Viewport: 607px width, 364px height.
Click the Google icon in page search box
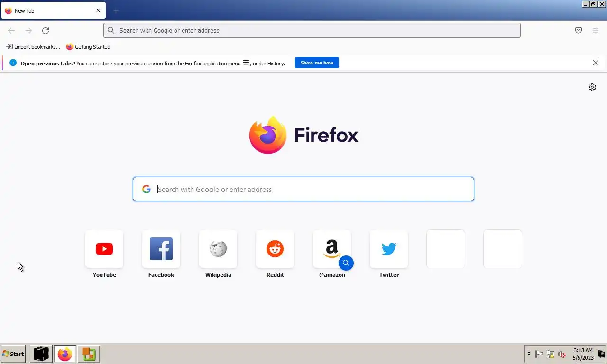click(147, 189)
